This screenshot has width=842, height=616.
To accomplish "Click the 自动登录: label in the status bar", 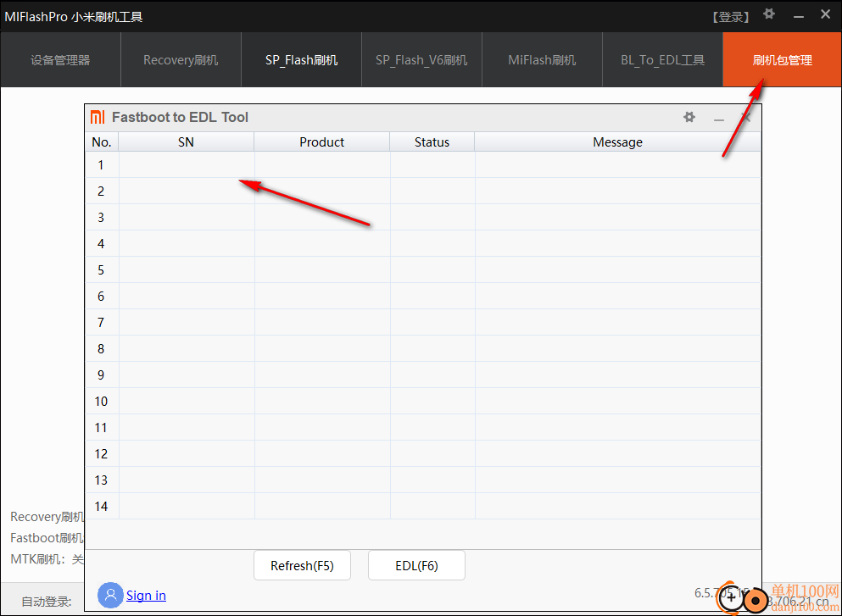I will pos(46,602).
